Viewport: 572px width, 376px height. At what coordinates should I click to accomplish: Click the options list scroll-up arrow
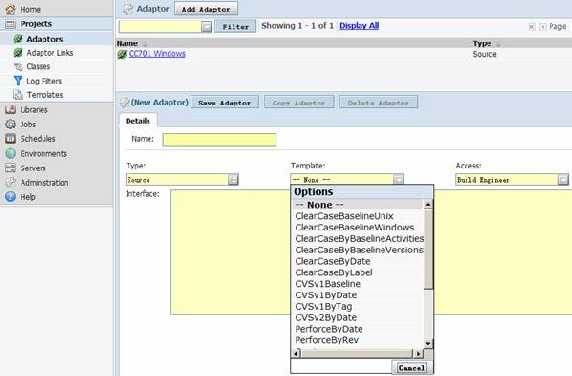[x=428, y=205]
